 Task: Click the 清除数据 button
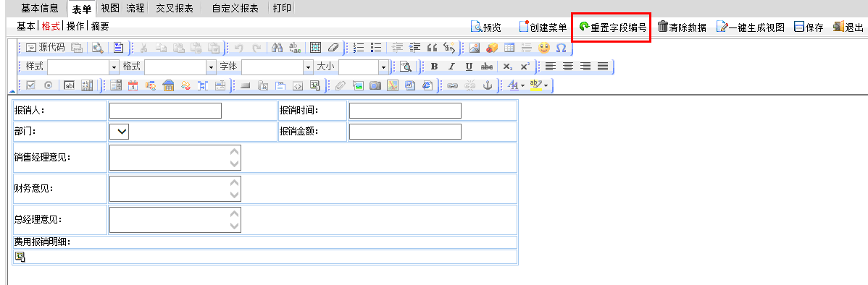click(x=682, y=27)
